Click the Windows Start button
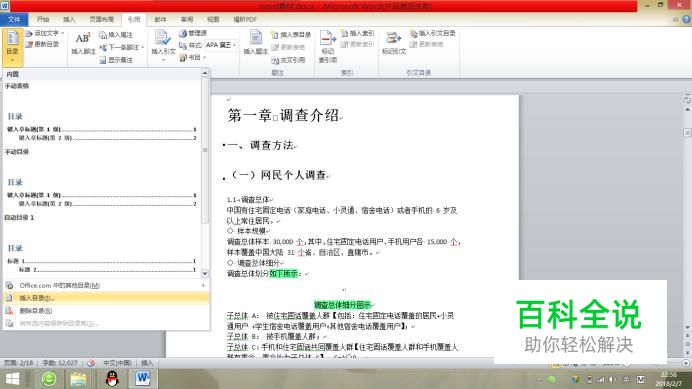 12,379
